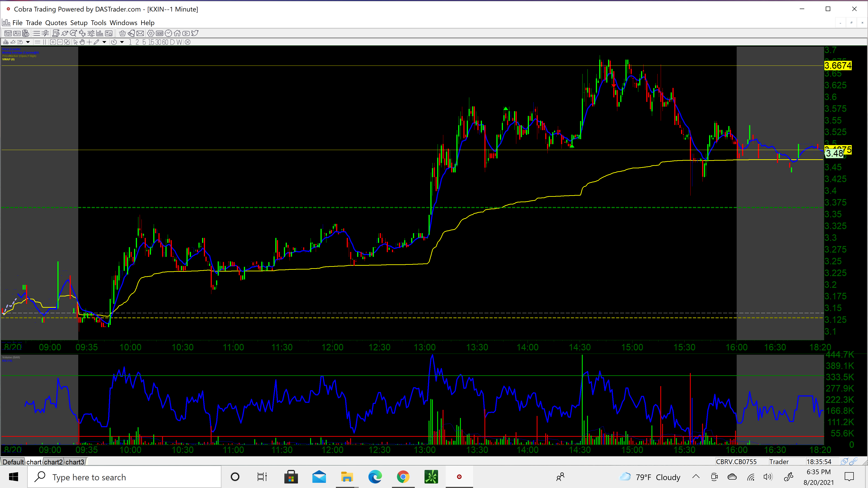Click the alert bell icon
The height and width of the screenshot is (488, 868).
click(x=131, y=33)
